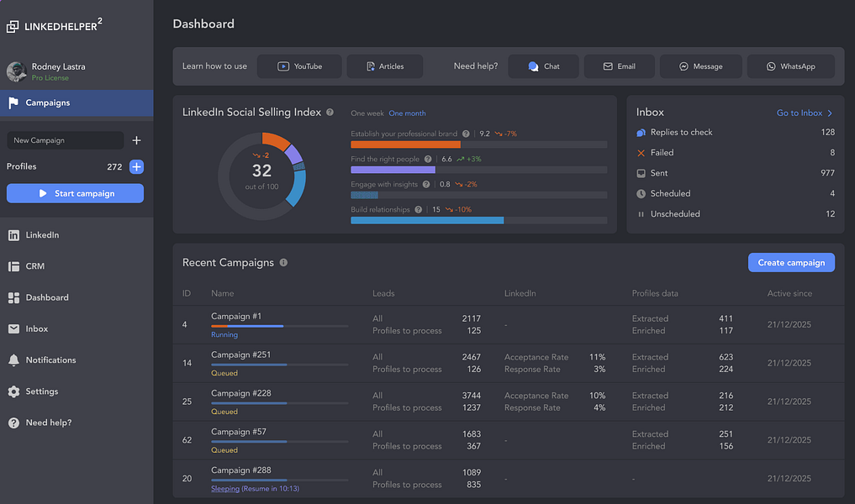Open Campaign #288 row
Image resolution: width=855 pixels, height=504 pixels.
(x=508, y=479)
